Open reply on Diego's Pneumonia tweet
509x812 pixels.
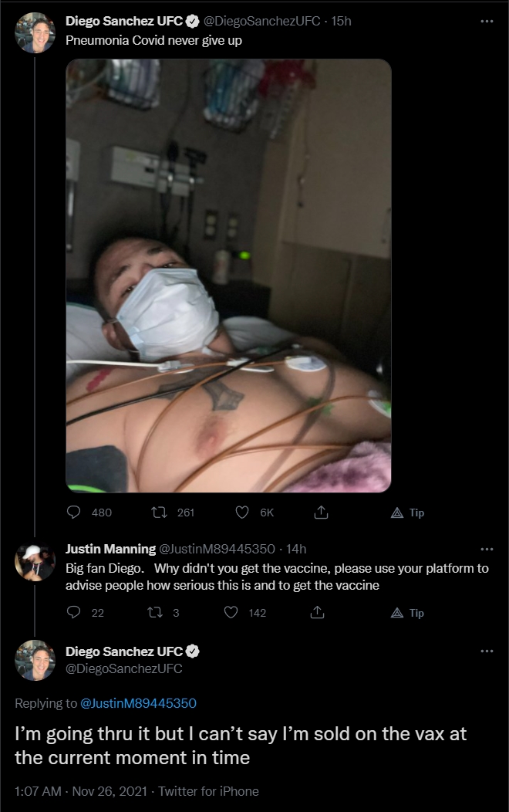tap(74, 513)
